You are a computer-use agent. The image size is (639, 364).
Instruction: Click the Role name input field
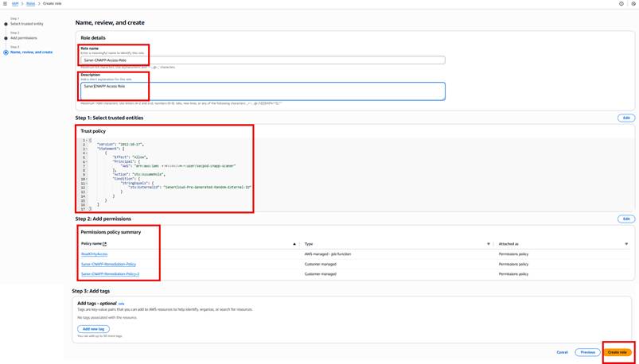(x=263, y=60)
